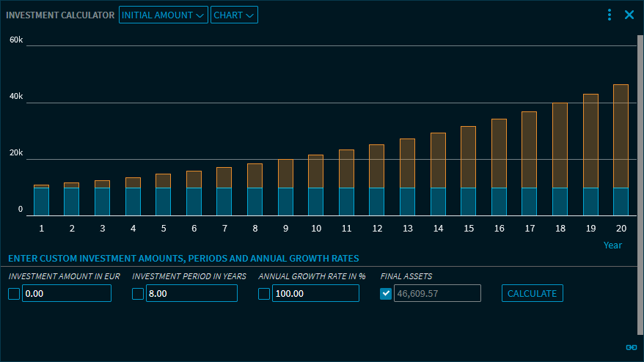The width and height of the screenshot is (644, 362).
Task: Click the year 20 orange bar segment
Action: tap(621, 136)
